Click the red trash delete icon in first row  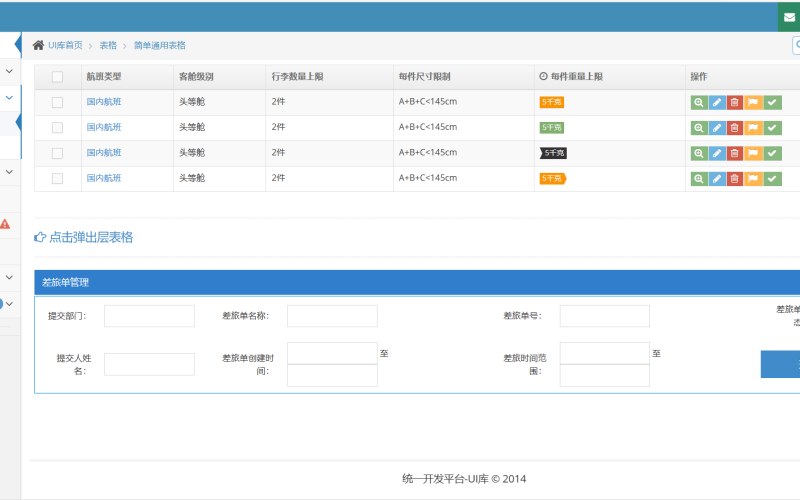[735, 102]
